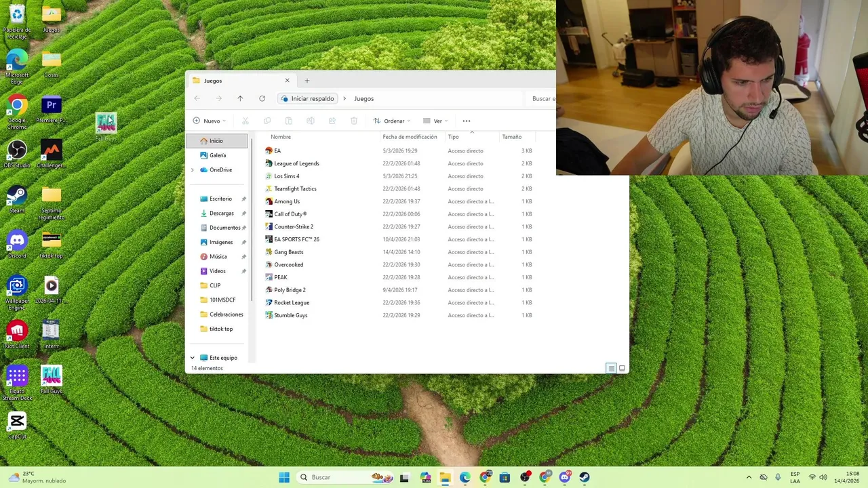Select the OBS Studio desktop shortcut
The image size is (868, 488).
pos(17,154)
